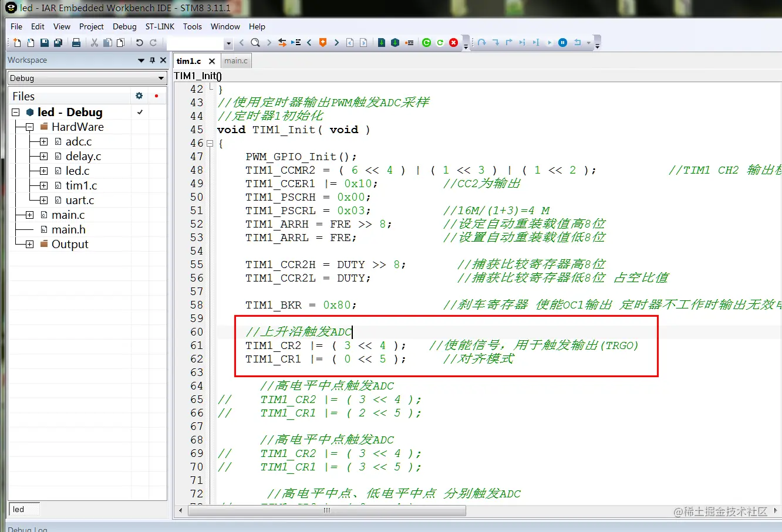Break execution with blue pause icon
Screen dimensions: 782x532
[562, 42]
